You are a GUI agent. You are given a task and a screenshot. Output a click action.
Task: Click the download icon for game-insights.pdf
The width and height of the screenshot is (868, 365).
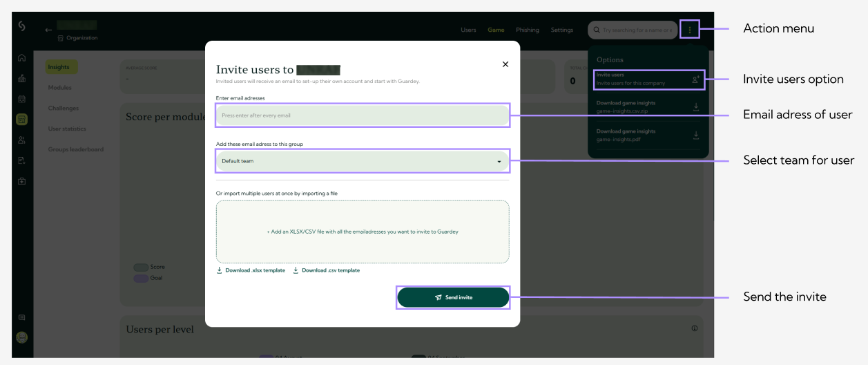695,135
